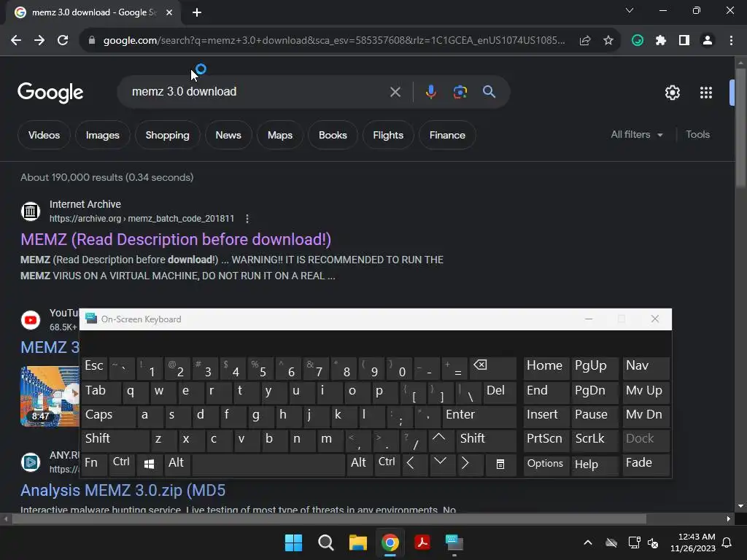The width and height of the screenshot is (747, 560).
Task: Click the horizontal scrollbar at page bottom
Action: click(x=329, y=518)
